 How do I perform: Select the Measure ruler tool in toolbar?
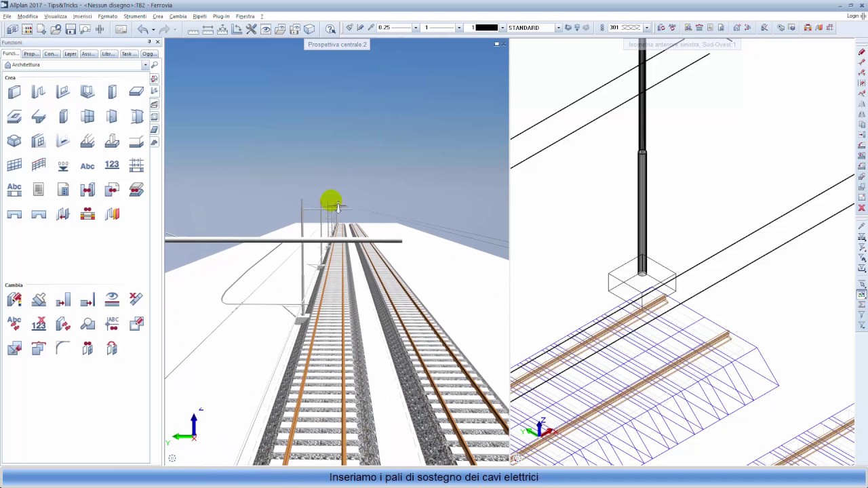[193, 29]
